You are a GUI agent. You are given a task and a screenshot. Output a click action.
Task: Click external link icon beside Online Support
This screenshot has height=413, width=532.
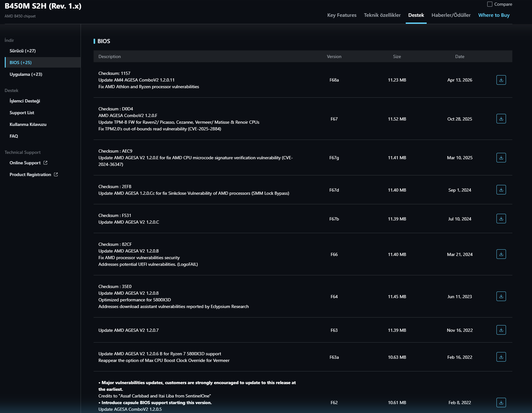pos(45,163)
